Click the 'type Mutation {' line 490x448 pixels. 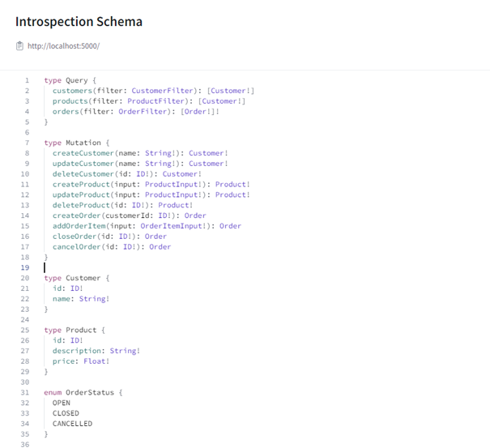pos(77,143)
